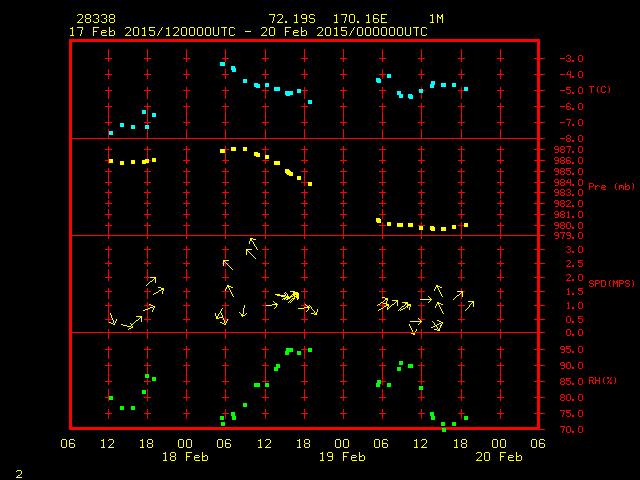Viewport: 640px width, 480px height.
Task: Click the elevation label 1M
Action: click(x=436, y=19)
